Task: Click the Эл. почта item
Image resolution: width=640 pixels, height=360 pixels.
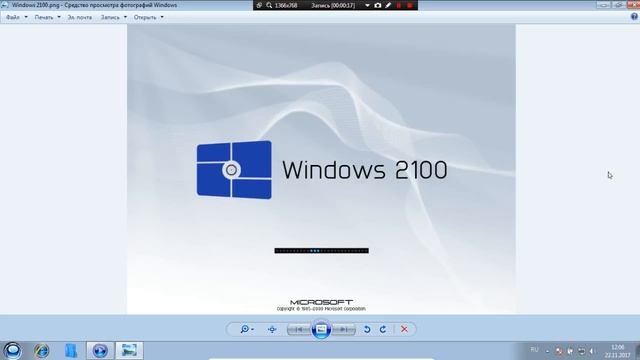Action: click(80, 17)
